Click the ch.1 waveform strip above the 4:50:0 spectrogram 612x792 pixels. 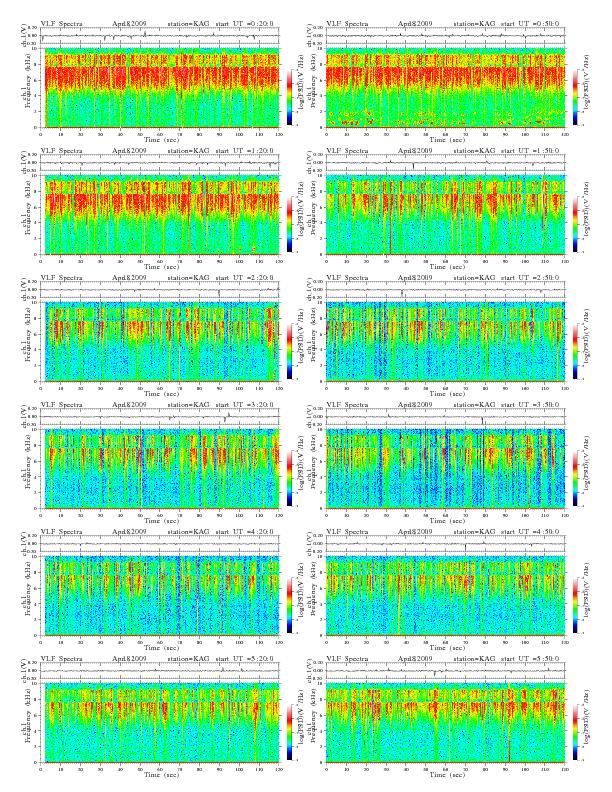445,544
